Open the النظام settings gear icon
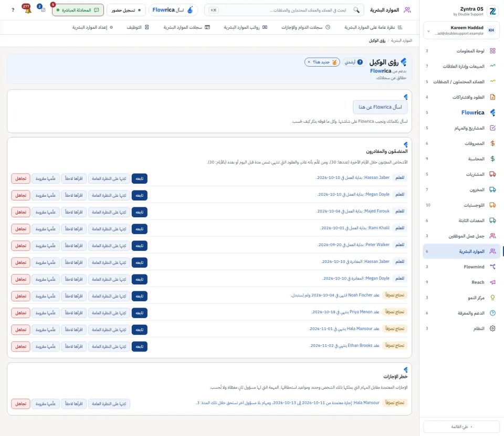This screenshot has height=436, width=504. coord(492,328)
